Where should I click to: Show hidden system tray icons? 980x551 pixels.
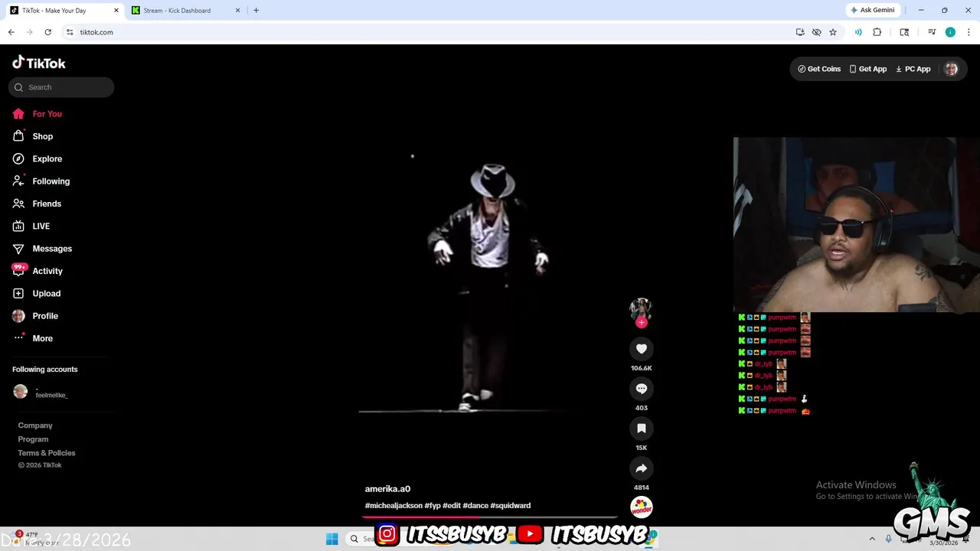(x=872, y=539)
